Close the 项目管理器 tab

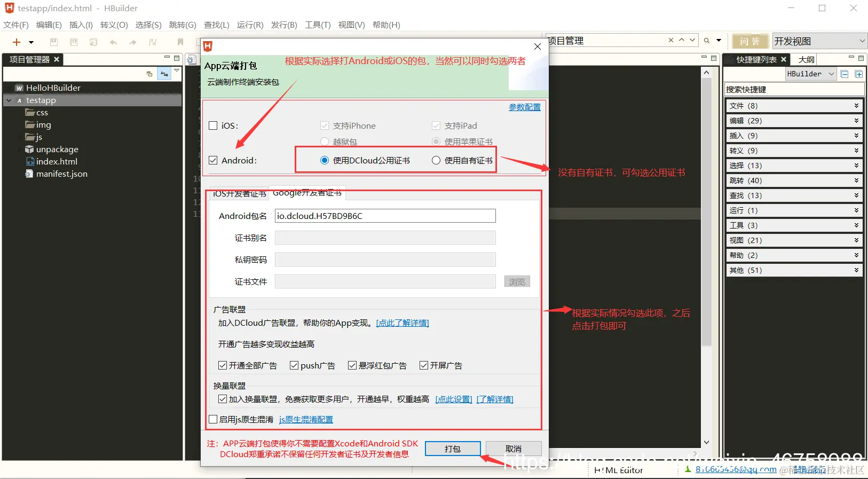pos(57,59)
